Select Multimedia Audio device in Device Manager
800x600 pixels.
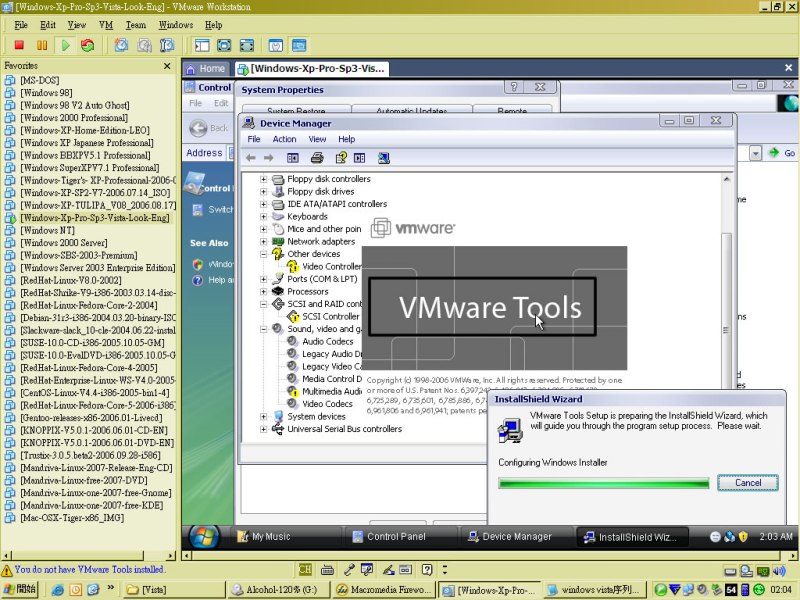[324, 391]
